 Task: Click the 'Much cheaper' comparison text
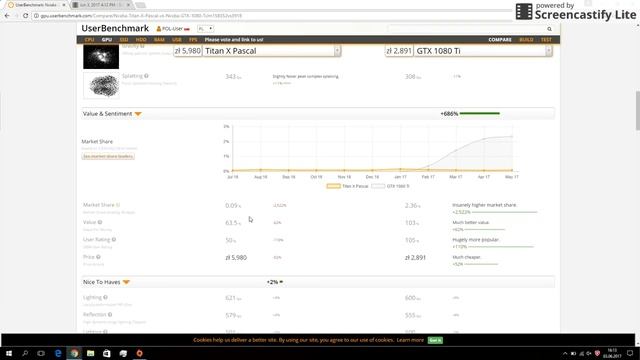click(x=467, y=257)
